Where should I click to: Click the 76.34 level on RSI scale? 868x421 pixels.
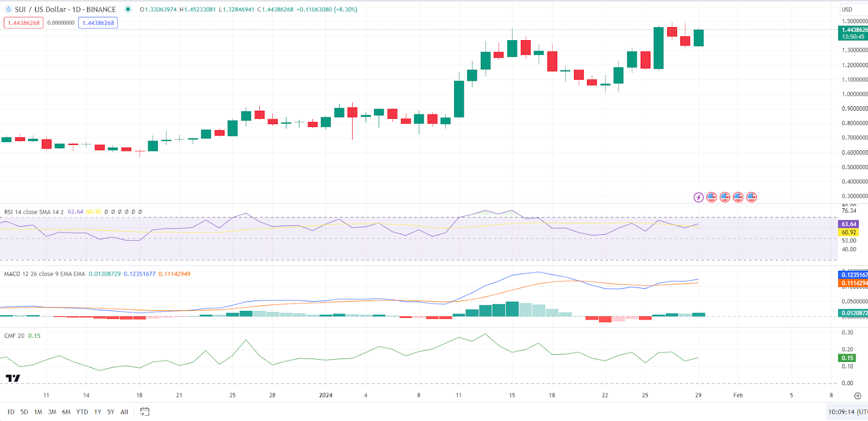click(x=849, y=211)
